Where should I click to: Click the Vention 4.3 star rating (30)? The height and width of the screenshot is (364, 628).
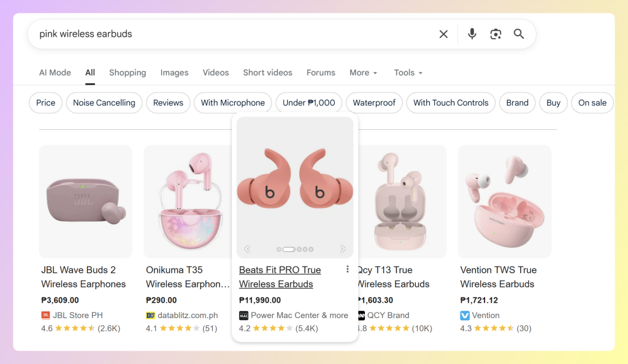coord(496,328)
